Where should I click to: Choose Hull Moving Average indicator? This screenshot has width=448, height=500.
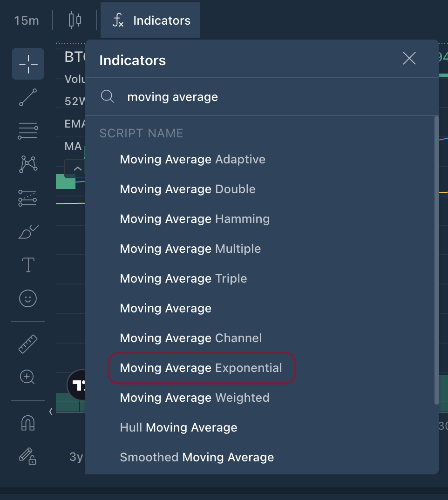pos(178,427)
